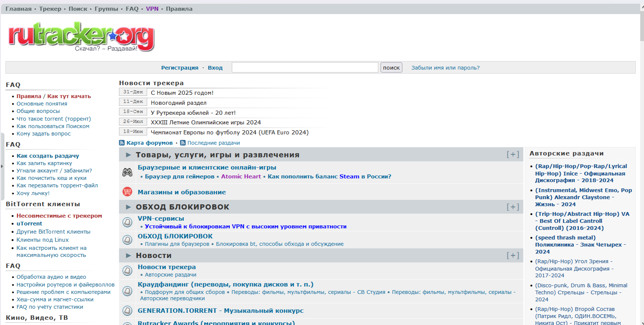Open VPN-сервисы forum link
Image resolution: width=644 pixels, height=325 pixels.
(161, 218)
